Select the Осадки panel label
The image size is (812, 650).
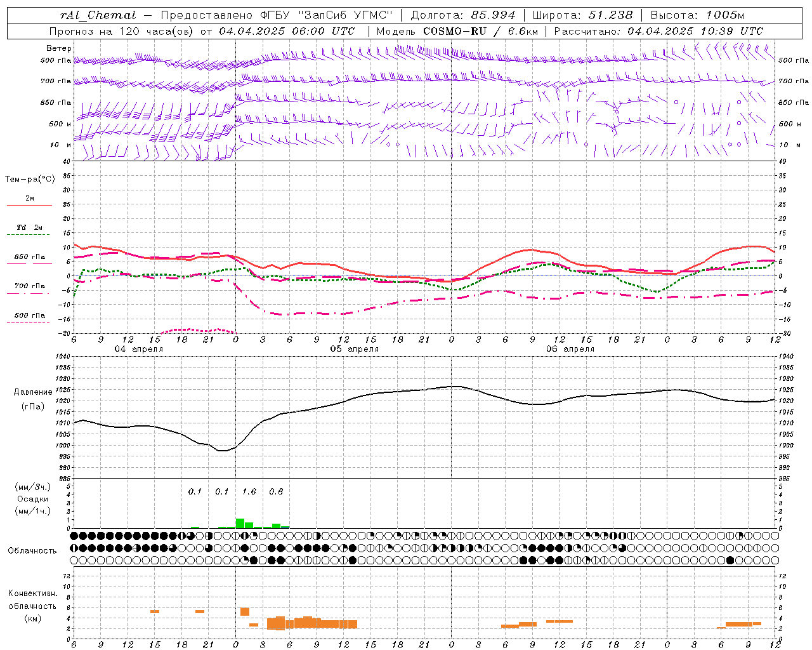click(x=32, y=499)
